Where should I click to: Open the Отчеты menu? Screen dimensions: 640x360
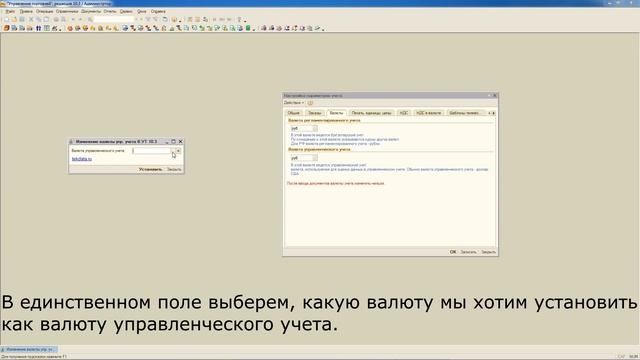pyautogui.click(x=110, y=11)
